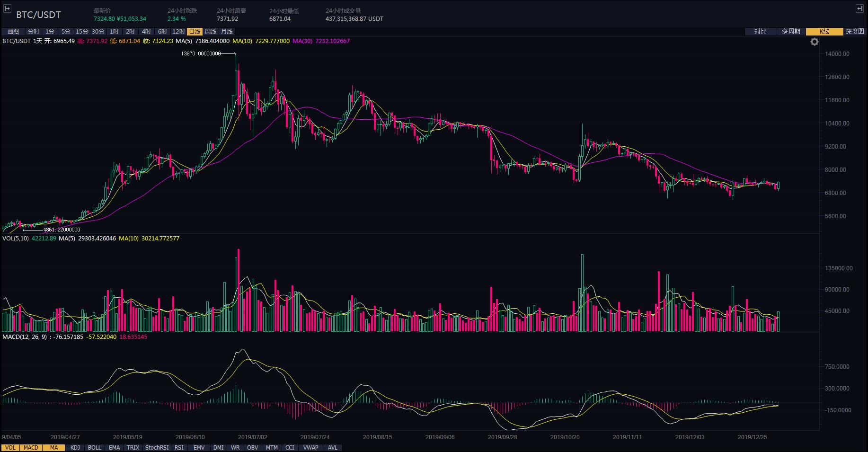The width and height of the screenshot is (868, 452).
Task: Click the 24h volume 437,315,368.87 USDT
Action: 354,19
